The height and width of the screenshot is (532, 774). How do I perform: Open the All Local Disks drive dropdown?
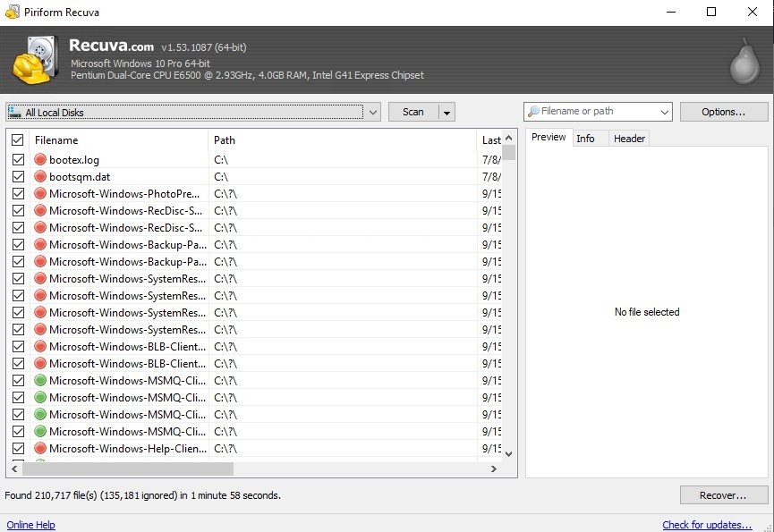pyautogui.click(x=373, y=112)
